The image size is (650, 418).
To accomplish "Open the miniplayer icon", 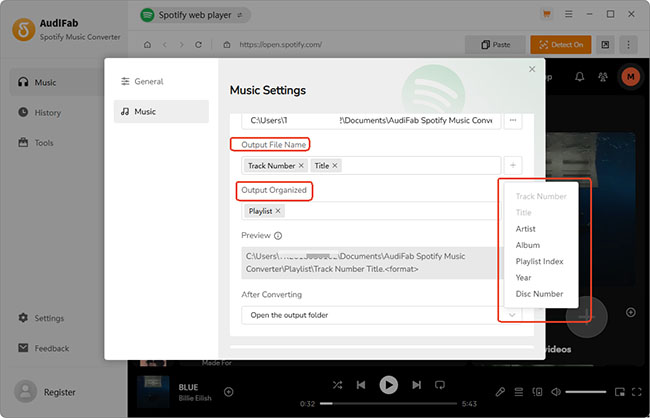I will point(619,392).
